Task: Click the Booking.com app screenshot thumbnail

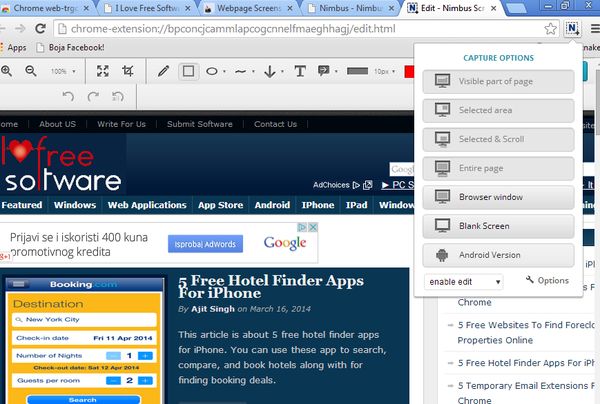Action: pyautogui.click(x=85, y=340)
